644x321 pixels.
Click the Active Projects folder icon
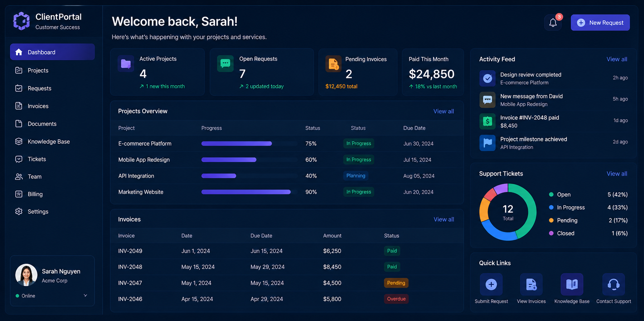click(126, 64)
